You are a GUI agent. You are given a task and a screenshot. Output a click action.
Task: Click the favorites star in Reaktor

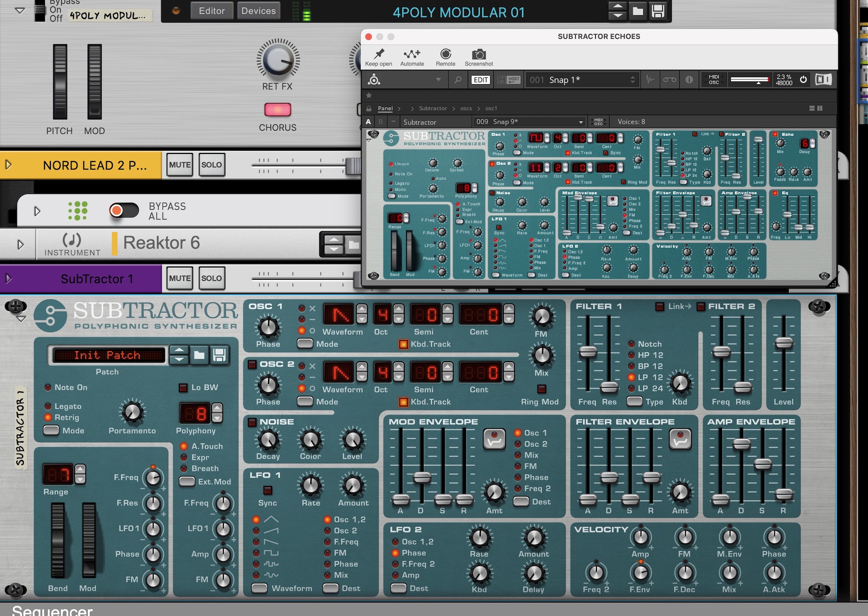369,95
